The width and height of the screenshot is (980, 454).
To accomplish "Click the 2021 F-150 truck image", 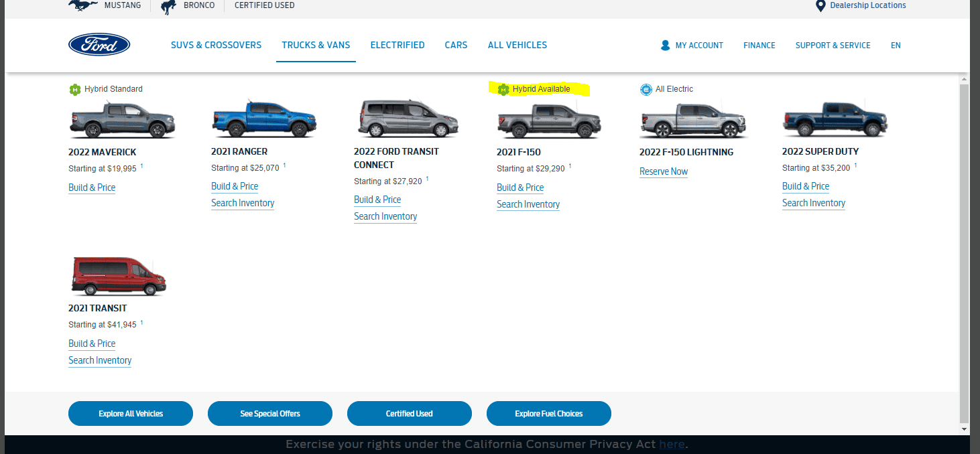I will 549,120.
